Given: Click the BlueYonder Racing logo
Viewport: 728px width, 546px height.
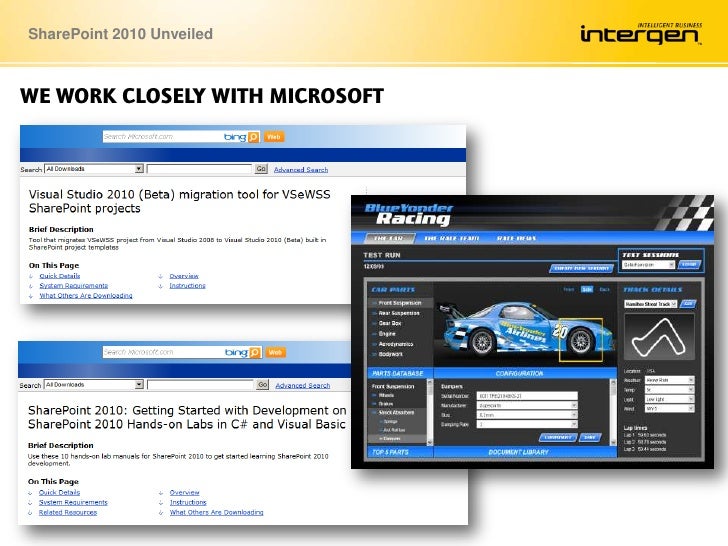Looking at the screenshot, I should (x=409, y=214).
